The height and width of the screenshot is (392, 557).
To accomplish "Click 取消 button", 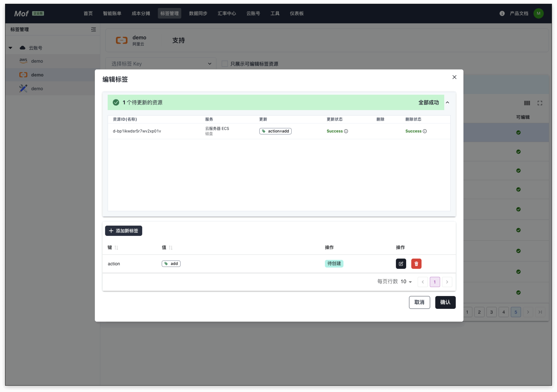I will click(419, 302).
